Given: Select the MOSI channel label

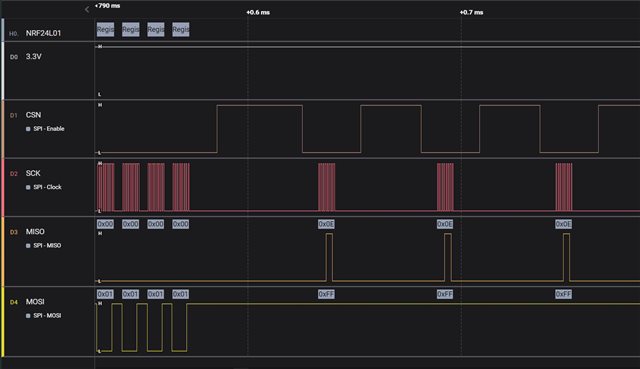Looking at the screenshot, I should 35,302.
